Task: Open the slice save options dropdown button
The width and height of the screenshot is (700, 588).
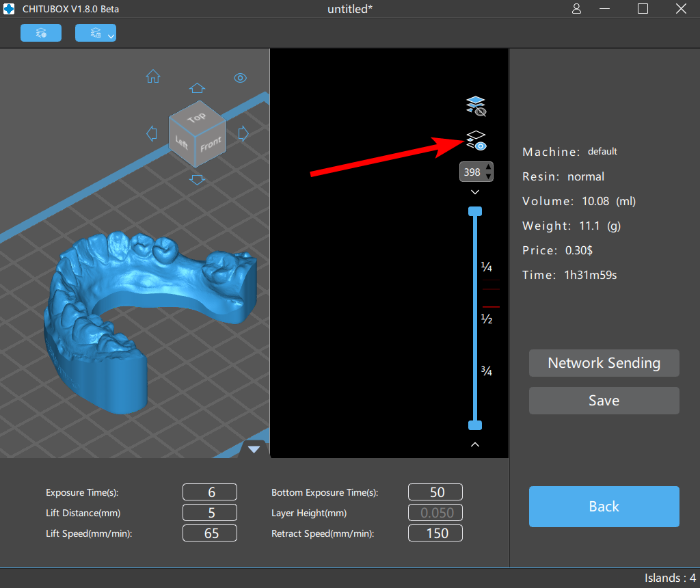Action: [96, 33]
